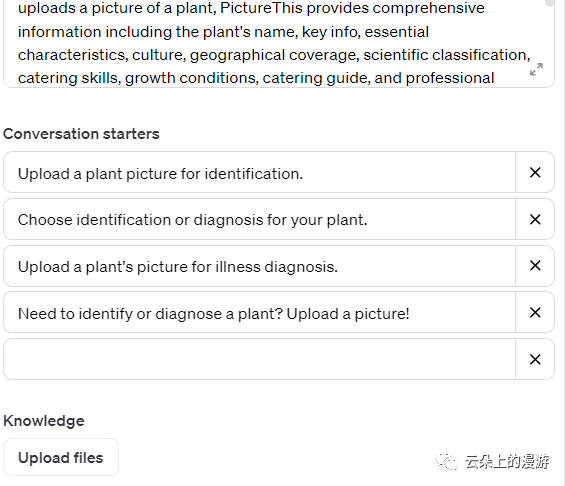Remove the empty conversation starter row
Viewport: 566px width, 486px height.
click(535, 359)
